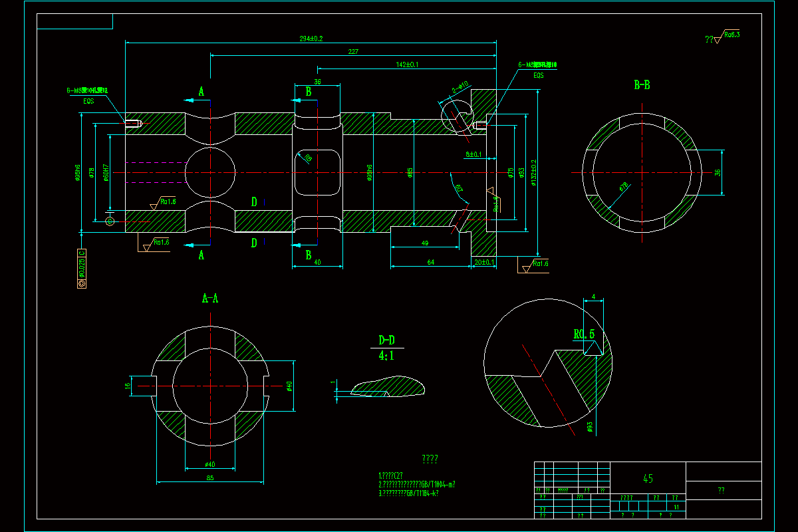Screen dimensions: 798x532
Task: Pick the 142±0.1 dimension label
Action: click(407, 65)
